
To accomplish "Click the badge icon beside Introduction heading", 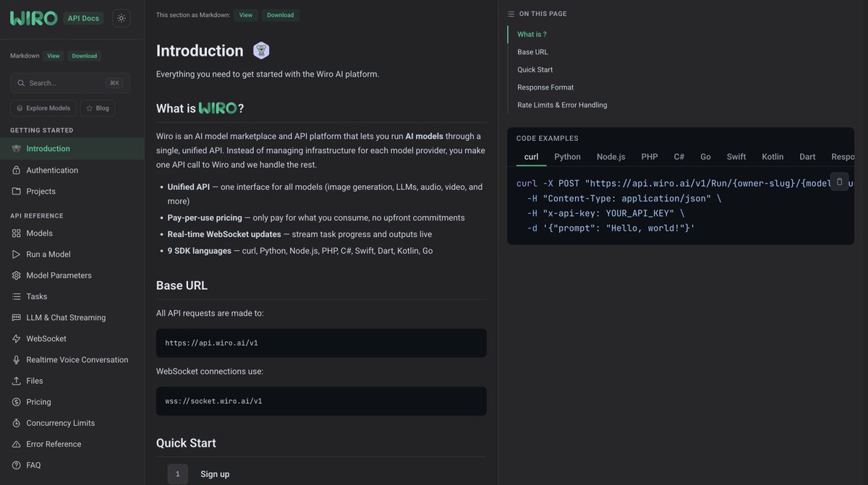I will pyautogui.click(x=261, y=51).
